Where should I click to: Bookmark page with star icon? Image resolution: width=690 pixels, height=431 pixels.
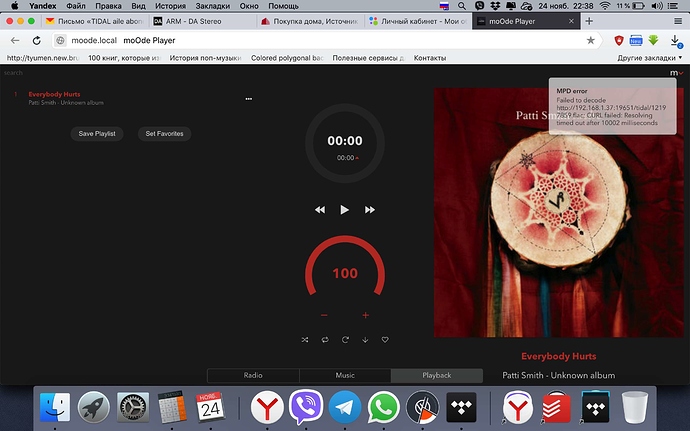[x=591, y=41]
